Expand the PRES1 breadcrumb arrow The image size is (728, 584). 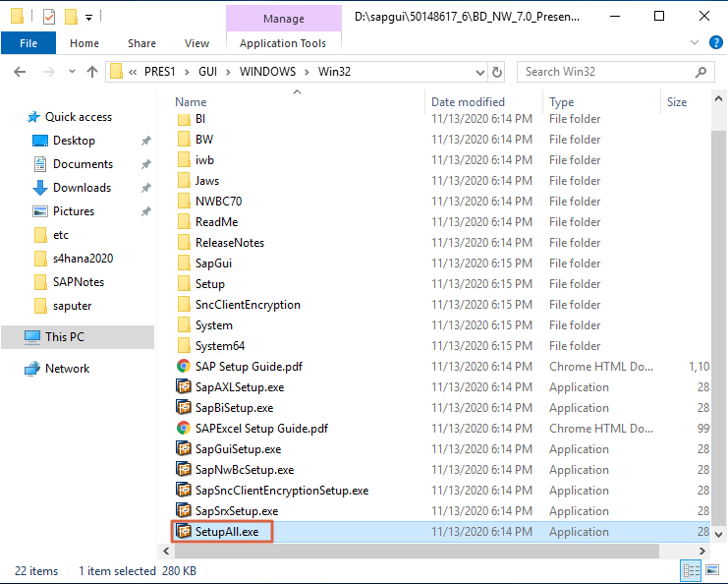[x=187, y=72]
